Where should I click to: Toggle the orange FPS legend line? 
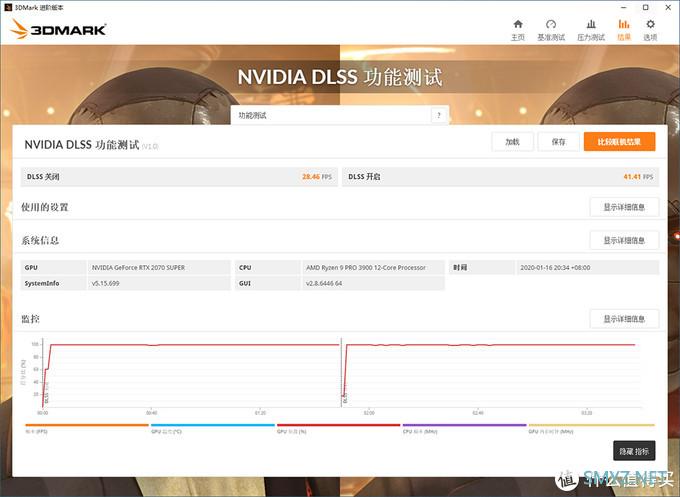click(x=87, y=428)
